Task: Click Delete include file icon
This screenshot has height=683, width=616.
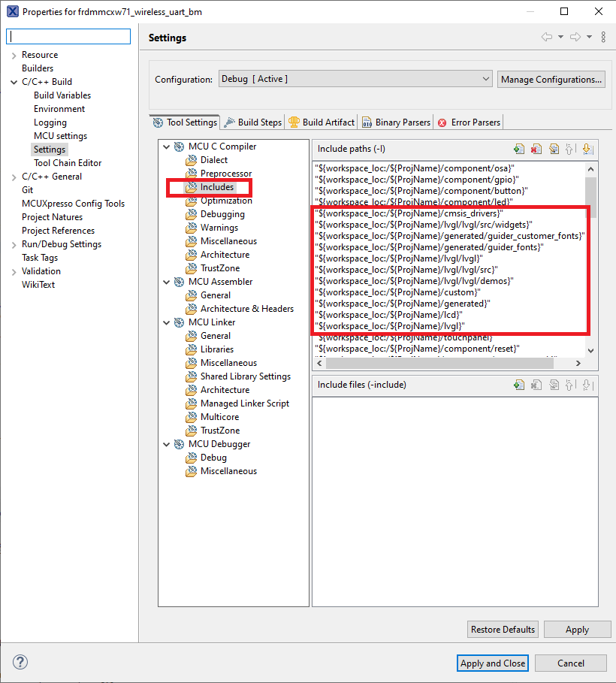Action: tap(536, 385)
